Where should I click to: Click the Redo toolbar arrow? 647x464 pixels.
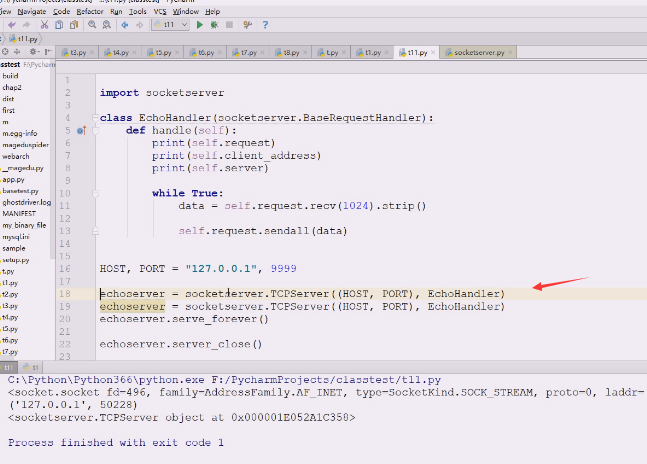coord(26,25)
